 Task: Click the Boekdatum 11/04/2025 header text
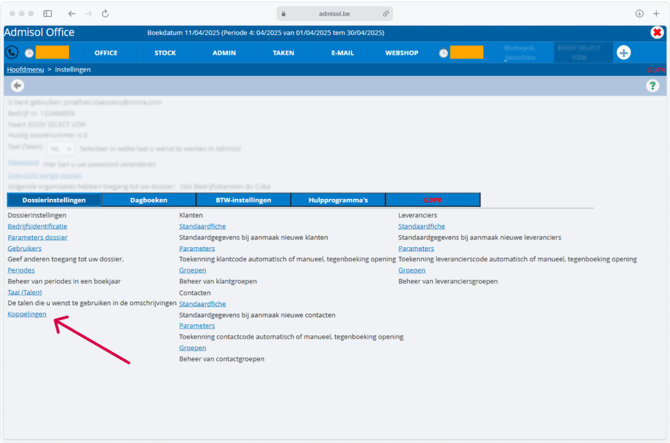coord(266,33)
